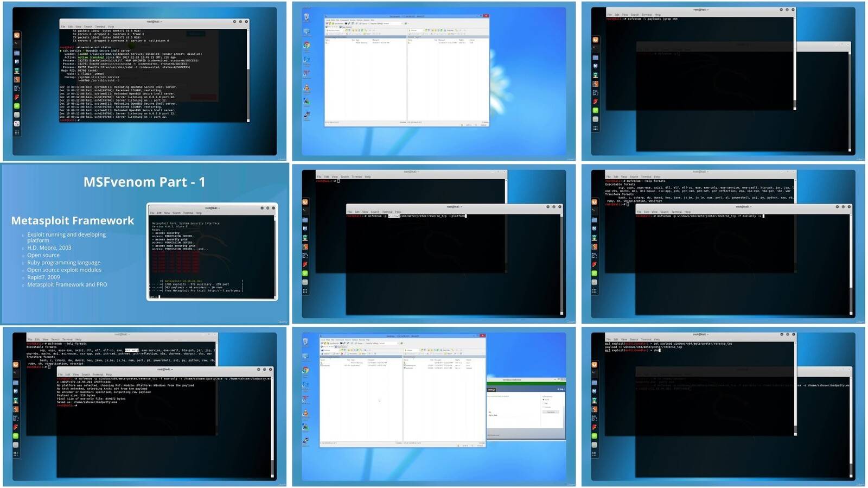Viewport: 868px width, 488px height.
Task: Open Help menu of the ssh status terminal
Action: coord(111,27)
